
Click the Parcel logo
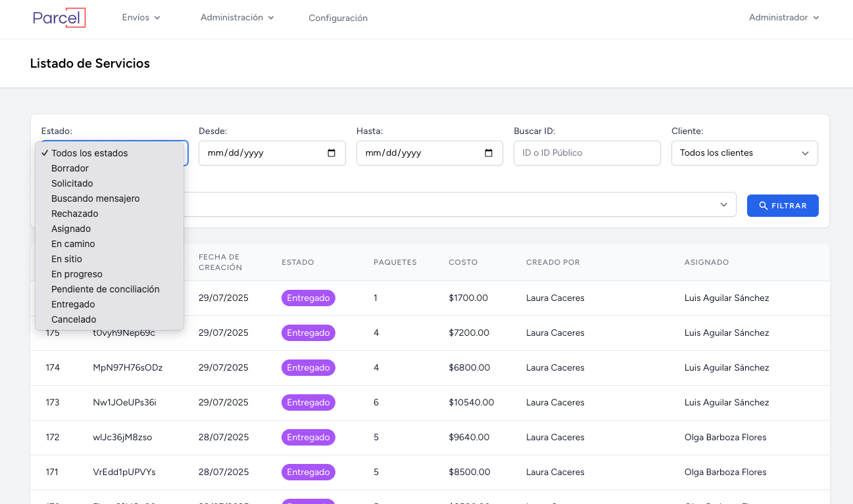(x=59, y=18)
